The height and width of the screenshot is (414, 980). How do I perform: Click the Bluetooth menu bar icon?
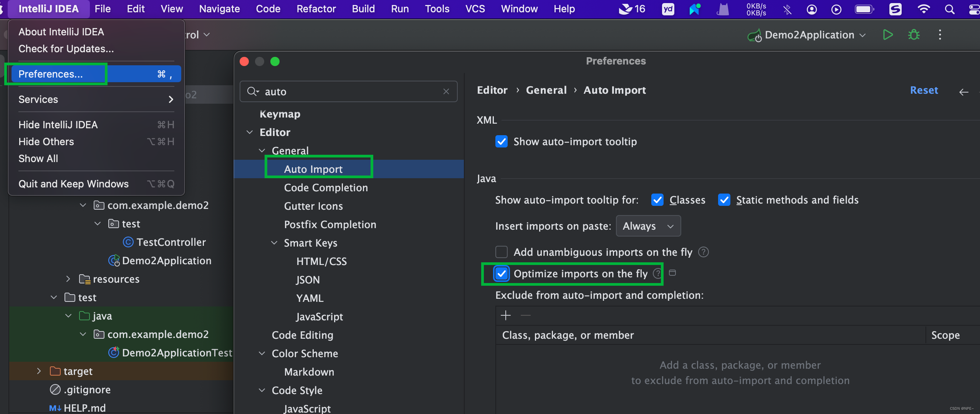[x=787, y=9]
